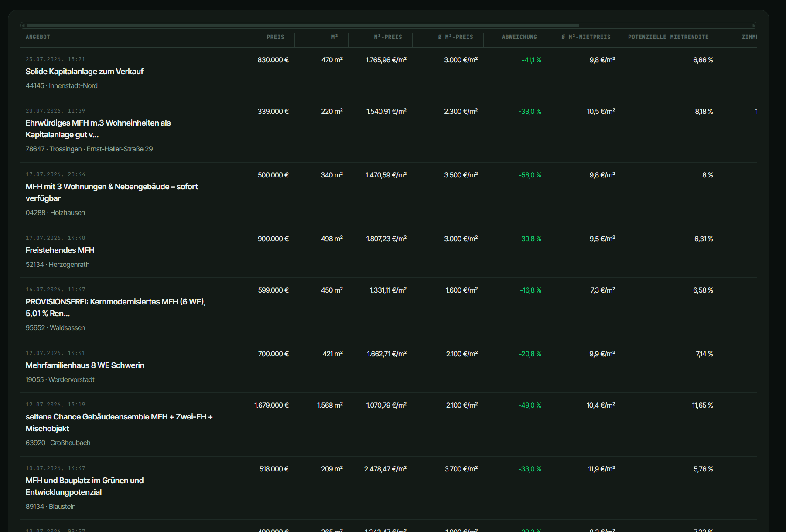Click the area value "470 m²"
The image size is (786, 532).
(x=332, y=60)
